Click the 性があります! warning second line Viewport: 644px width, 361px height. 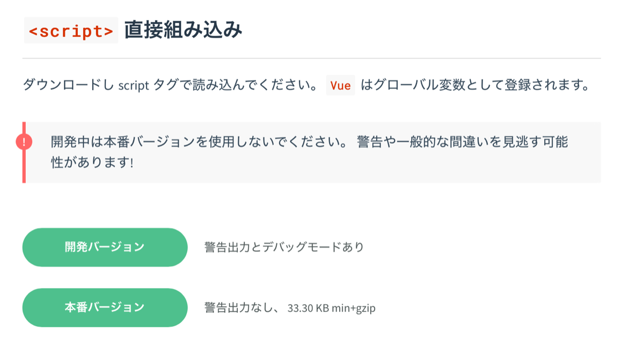click(x=92, y=163)
